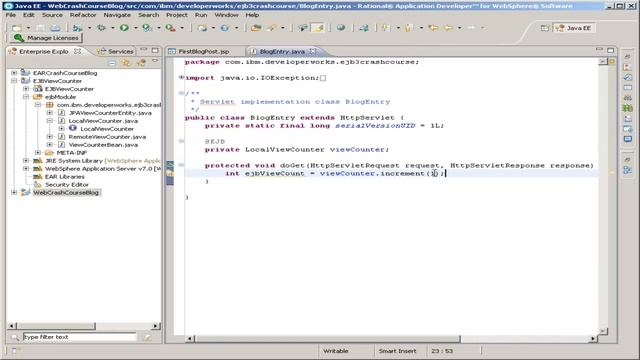Close the Enterprise Explorer view tab
This screenshot has width=640, height=360.
[x=78, y=51]
